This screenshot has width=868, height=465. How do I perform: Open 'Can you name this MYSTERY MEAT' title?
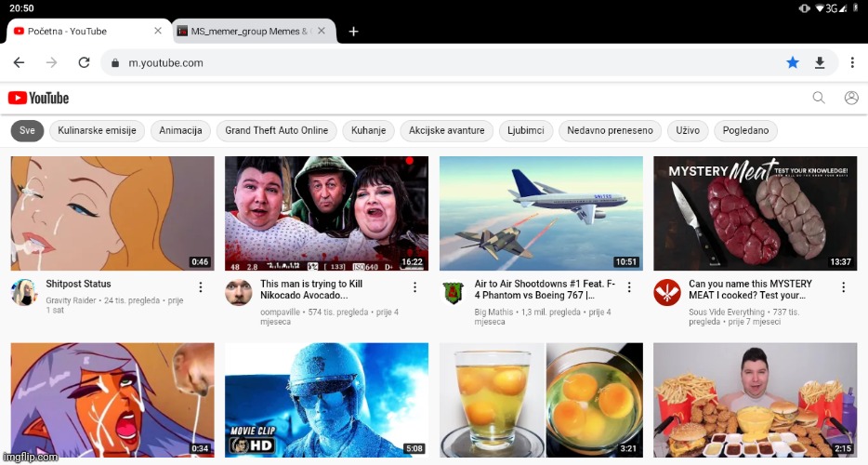[x=750, y=289]
